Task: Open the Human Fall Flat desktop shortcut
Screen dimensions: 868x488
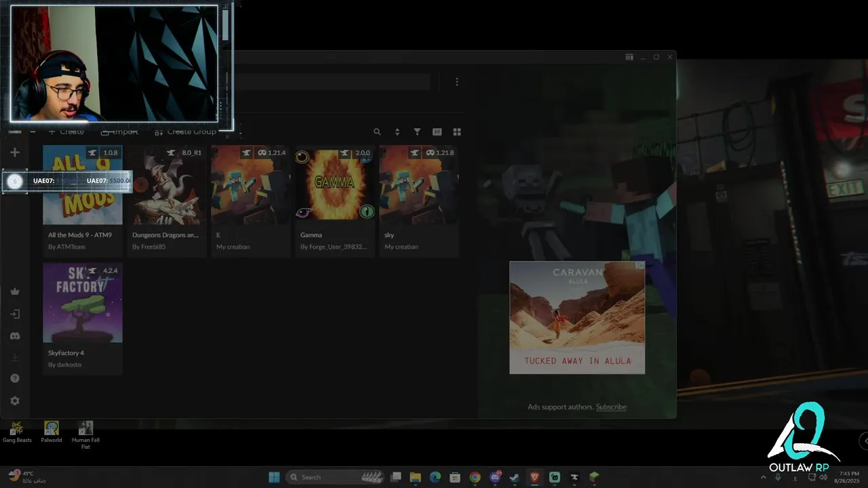Action: point(85,435)
